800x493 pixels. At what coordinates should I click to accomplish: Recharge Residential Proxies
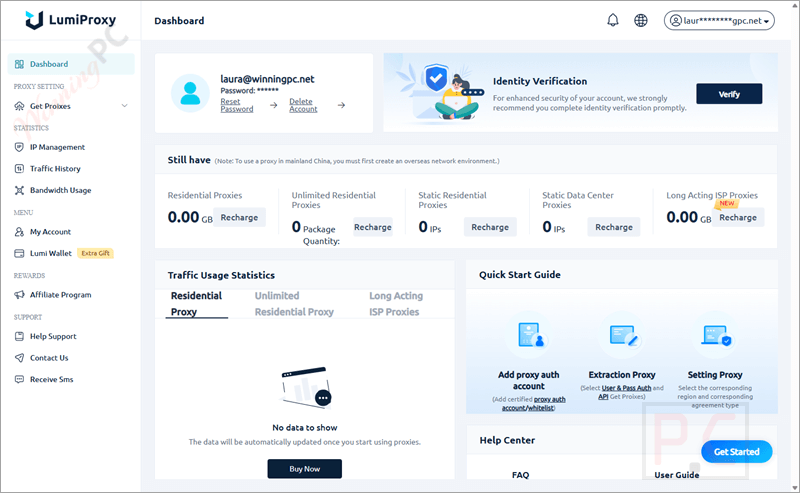click(239, 217)
